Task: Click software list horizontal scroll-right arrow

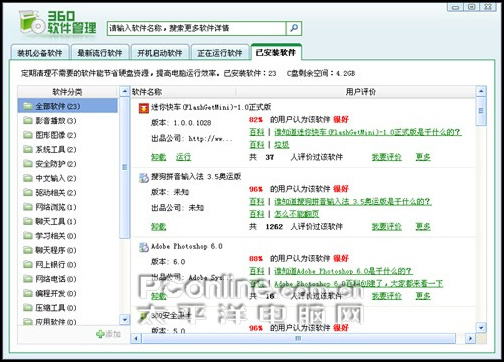Action: tap(470, 338)
